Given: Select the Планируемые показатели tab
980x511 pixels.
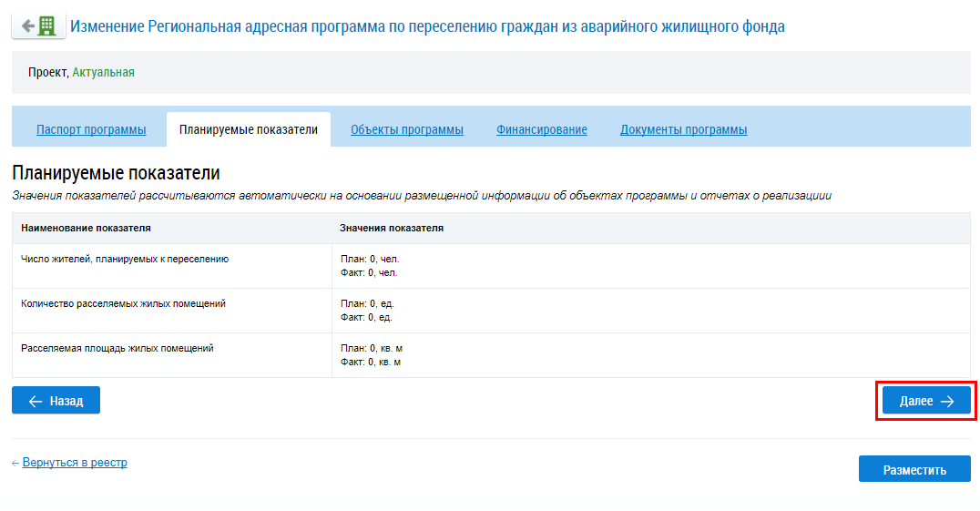Looking at the screenshot, I should 249,130.
